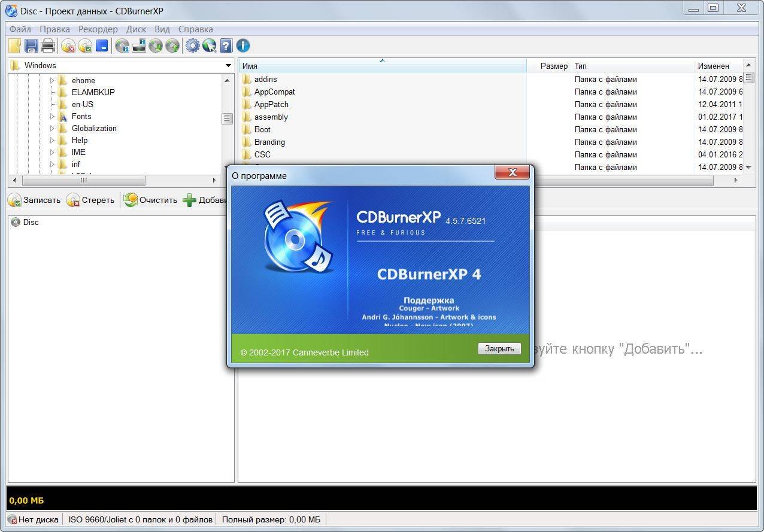
Task: Expand the inf folder node
Action: click(52, 164)
